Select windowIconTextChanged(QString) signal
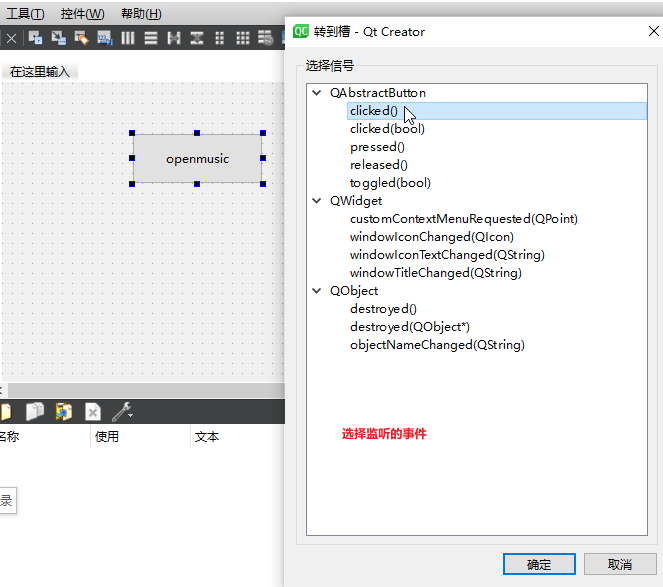Image resolution: width=663 pixels, height=587 pixels. tap(447, 255)
